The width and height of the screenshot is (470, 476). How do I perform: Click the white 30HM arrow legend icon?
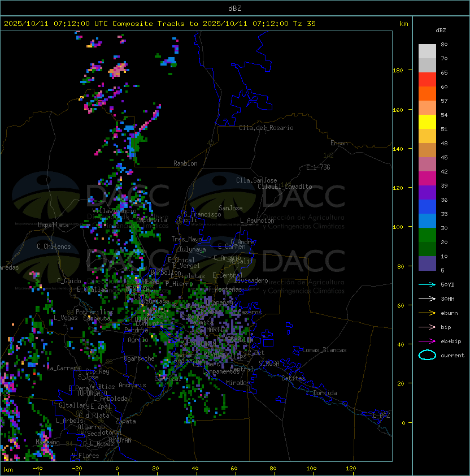click(x=427, y=298)
